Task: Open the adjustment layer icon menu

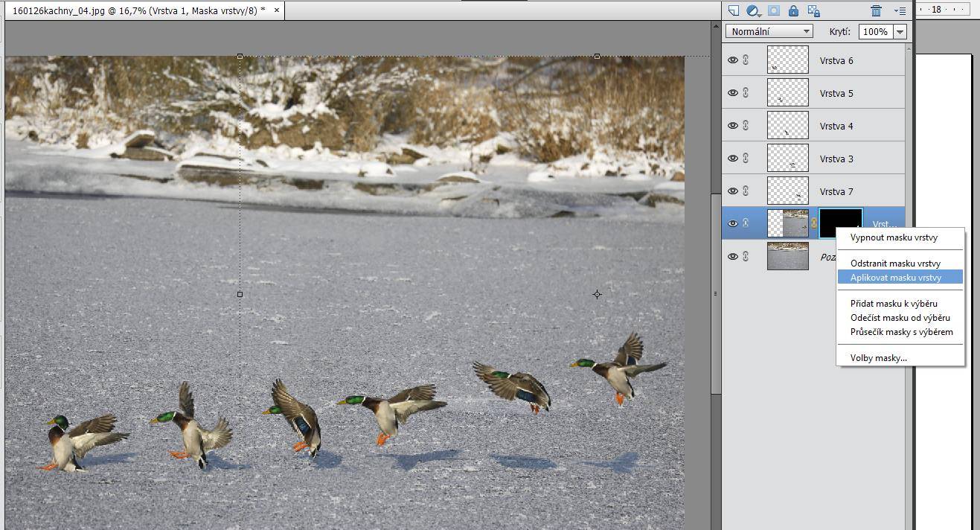Action: pos(753,10)
